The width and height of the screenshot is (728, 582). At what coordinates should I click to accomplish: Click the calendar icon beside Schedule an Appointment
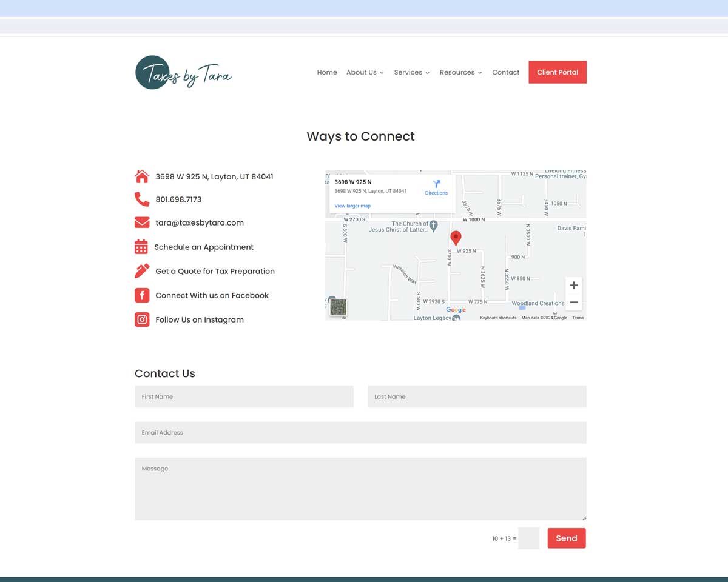tap(141, 247)
